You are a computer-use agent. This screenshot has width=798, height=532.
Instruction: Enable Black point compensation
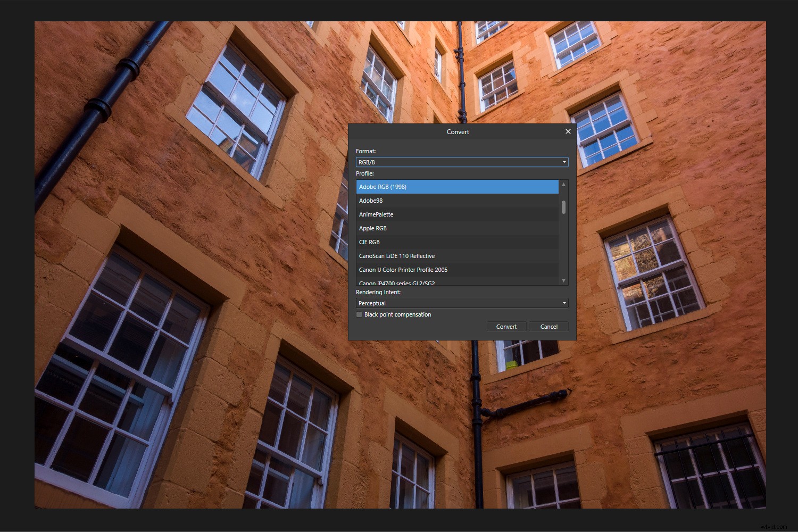click(x=359, y=314)
